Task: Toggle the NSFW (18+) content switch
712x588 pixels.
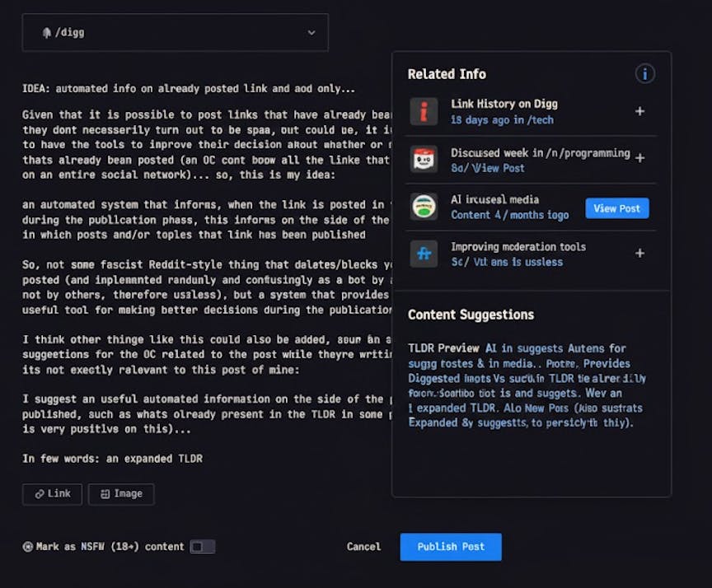Action: pos(202,547)
